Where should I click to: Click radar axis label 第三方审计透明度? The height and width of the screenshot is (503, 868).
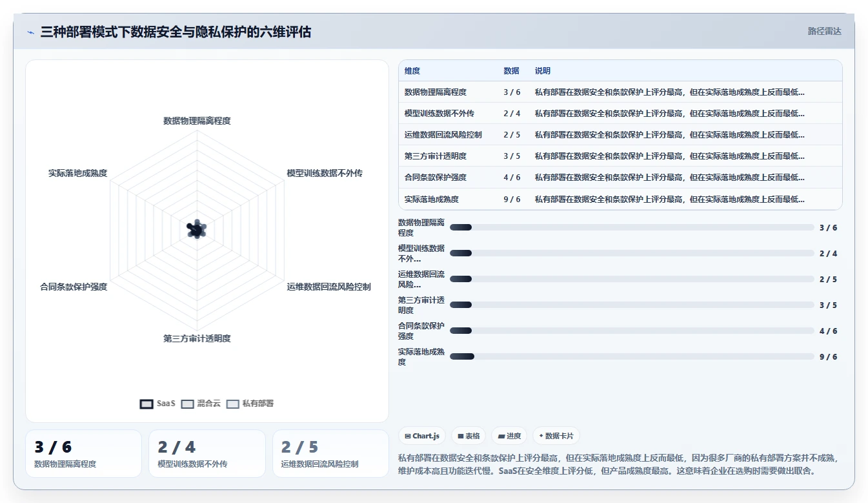click(197, 338)
